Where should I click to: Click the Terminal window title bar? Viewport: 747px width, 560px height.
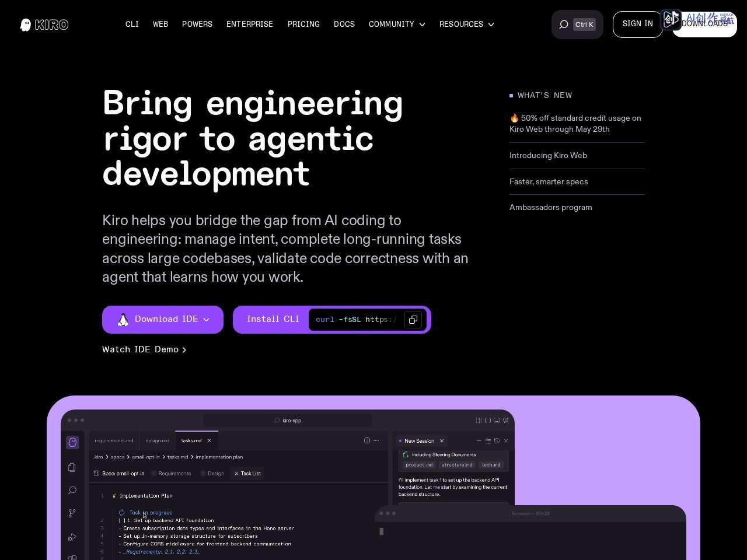530,513
